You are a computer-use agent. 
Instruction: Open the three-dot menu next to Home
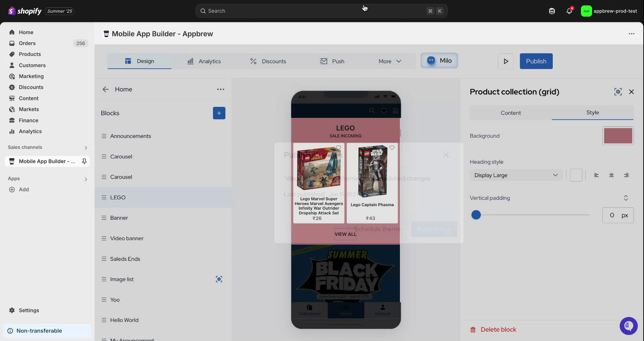220,89
